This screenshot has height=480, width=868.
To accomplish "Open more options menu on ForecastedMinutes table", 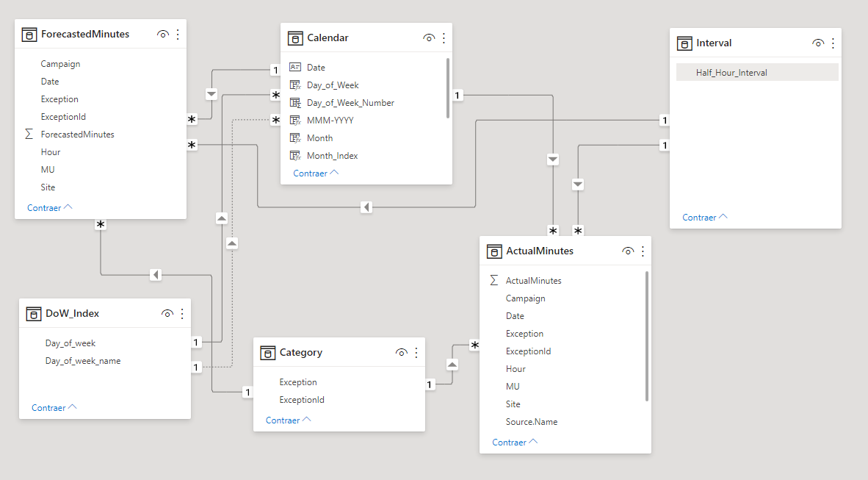I will [x=178, y=35].
